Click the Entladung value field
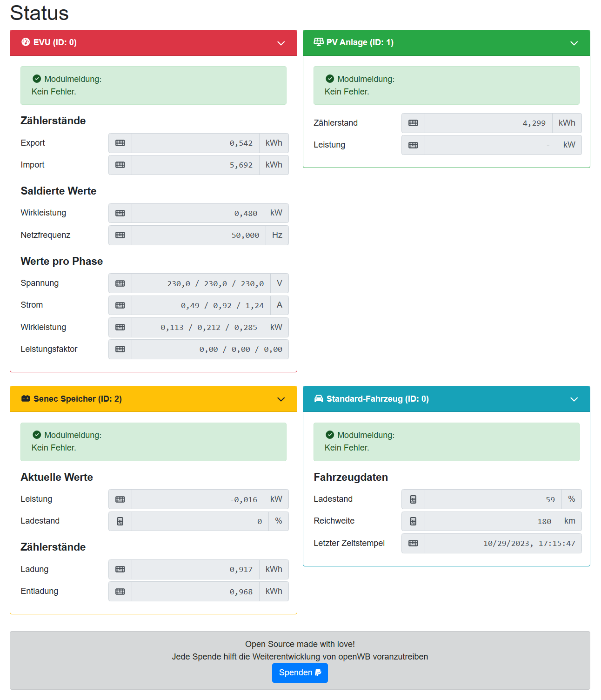This screenshot has width=601, height=700. click(195, 592)
